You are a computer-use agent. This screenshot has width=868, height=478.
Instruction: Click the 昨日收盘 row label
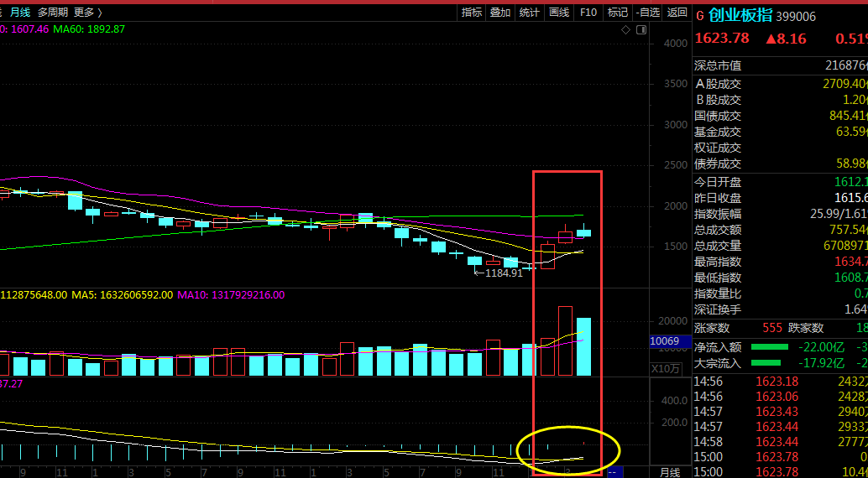[x=718, y=198]
